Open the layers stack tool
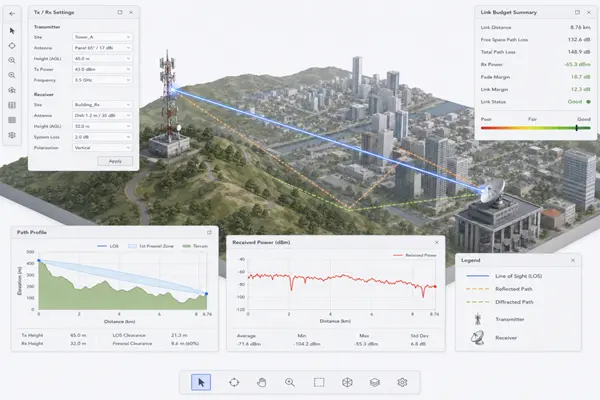Screen dimensions: 600x400 point(375,382)
